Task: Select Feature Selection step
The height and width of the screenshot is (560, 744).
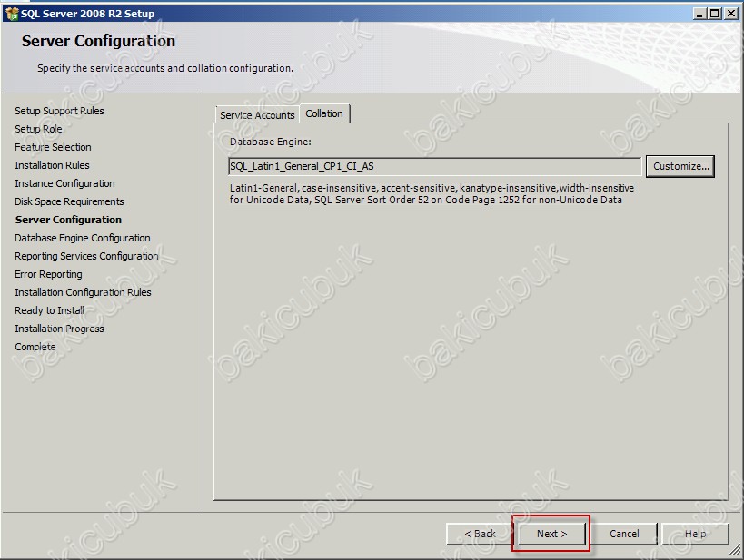Action: click(x=53, y=147)
